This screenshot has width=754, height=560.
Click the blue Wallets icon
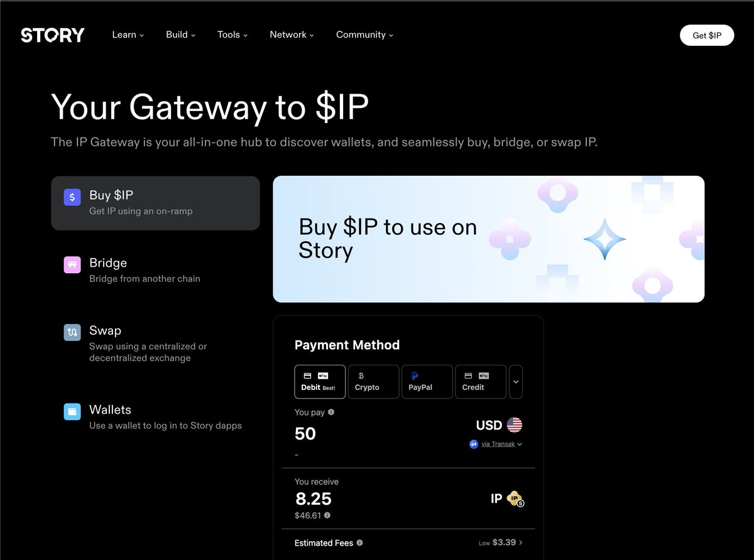(x=72, y=412)
